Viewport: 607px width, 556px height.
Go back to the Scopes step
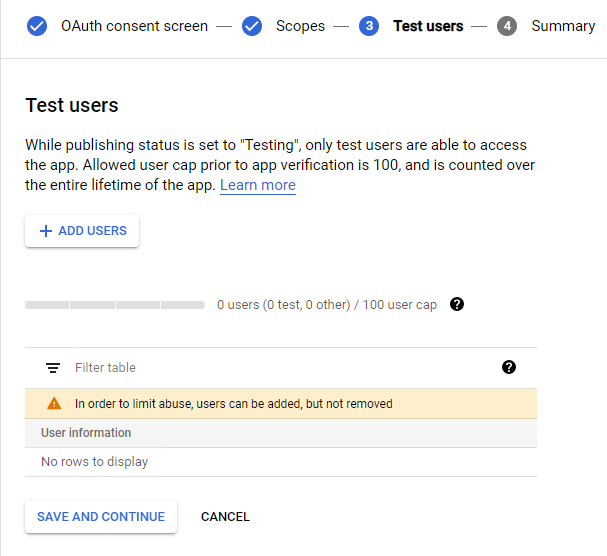(x=300, y=26)
